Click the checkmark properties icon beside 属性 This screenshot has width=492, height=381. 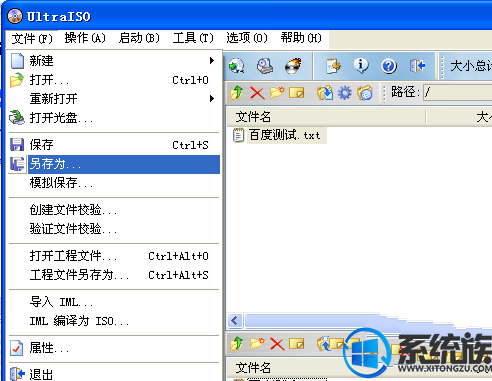17,348
